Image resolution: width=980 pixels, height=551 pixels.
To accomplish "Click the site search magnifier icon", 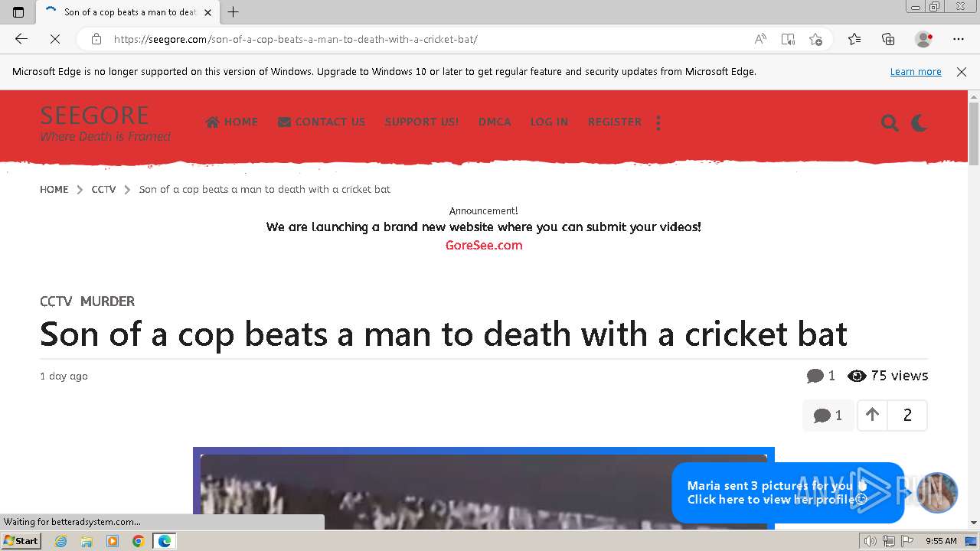I will coord(890,122).
